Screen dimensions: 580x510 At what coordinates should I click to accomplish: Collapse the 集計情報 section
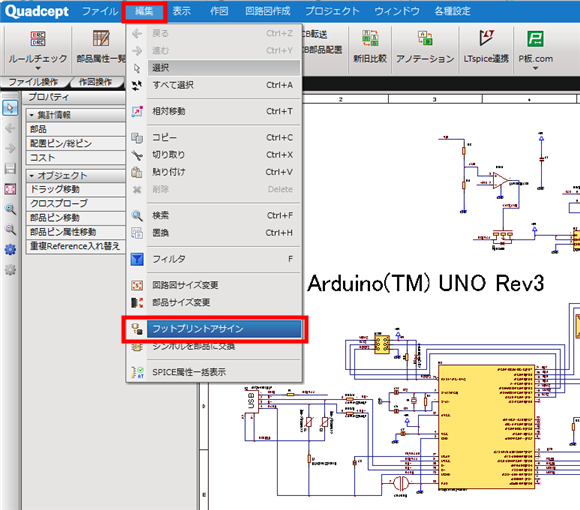click(32, 115)
